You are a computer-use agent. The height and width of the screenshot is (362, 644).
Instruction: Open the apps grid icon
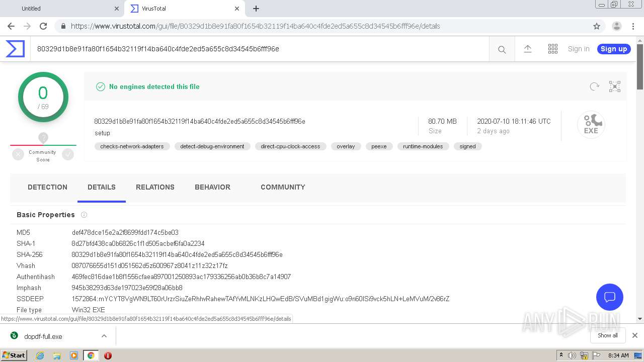[x=552, y=49]
